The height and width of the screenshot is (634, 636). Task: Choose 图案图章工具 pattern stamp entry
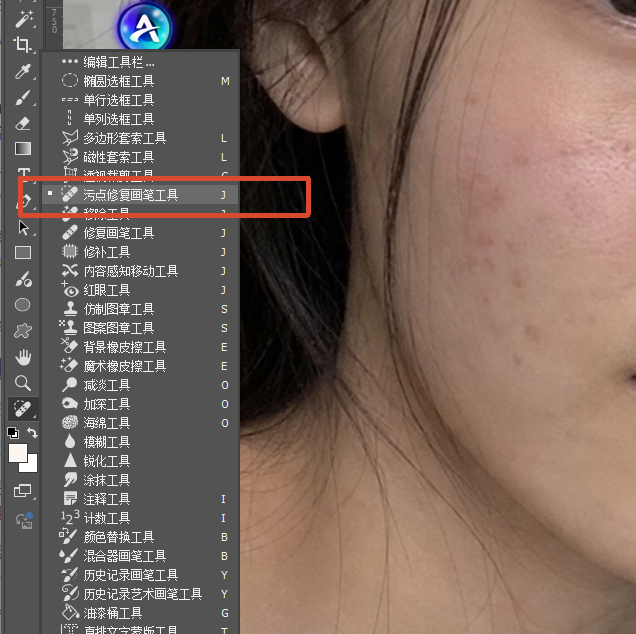tap(141, 328)
